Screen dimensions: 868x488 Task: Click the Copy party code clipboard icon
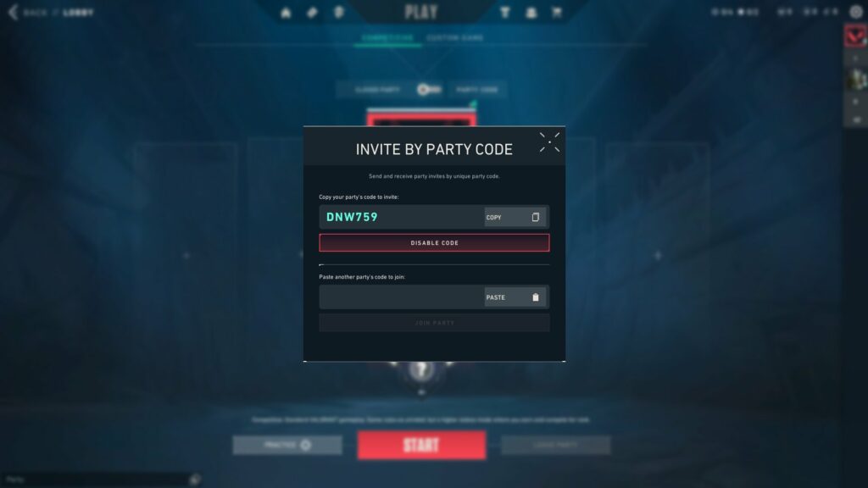(536, 217)
